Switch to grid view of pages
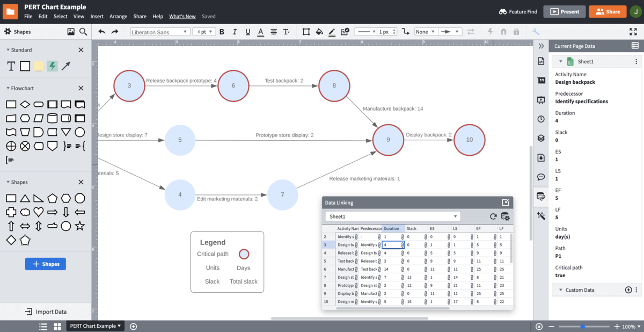644x332 pixels. [x=57, y=326]
